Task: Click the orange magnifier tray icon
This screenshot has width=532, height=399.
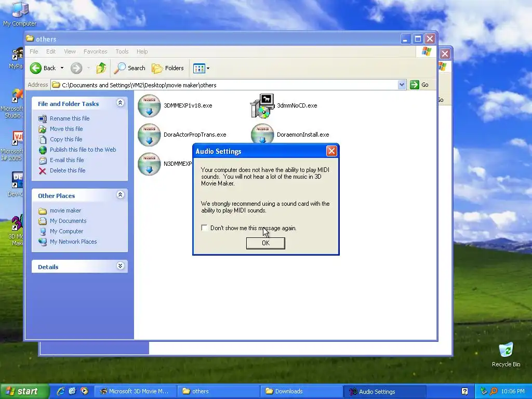Action: (494, 392)
